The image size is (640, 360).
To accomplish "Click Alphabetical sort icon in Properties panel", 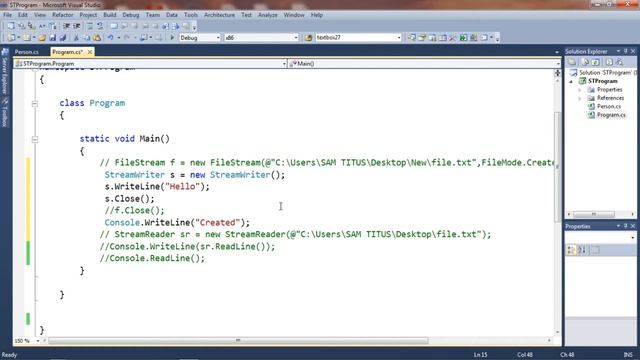I will [x=582, y=249].
